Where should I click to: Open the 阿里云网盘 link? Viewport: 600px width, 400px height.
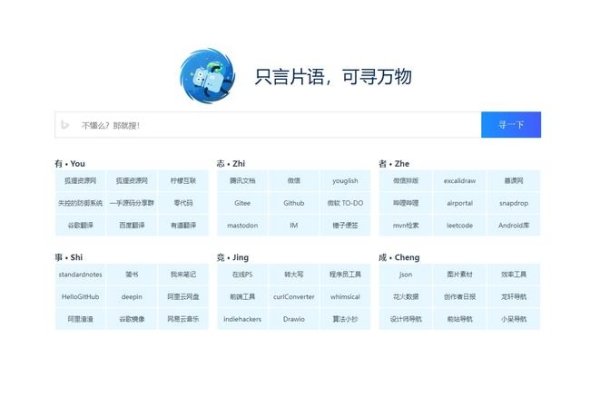[x=183, y=297]
